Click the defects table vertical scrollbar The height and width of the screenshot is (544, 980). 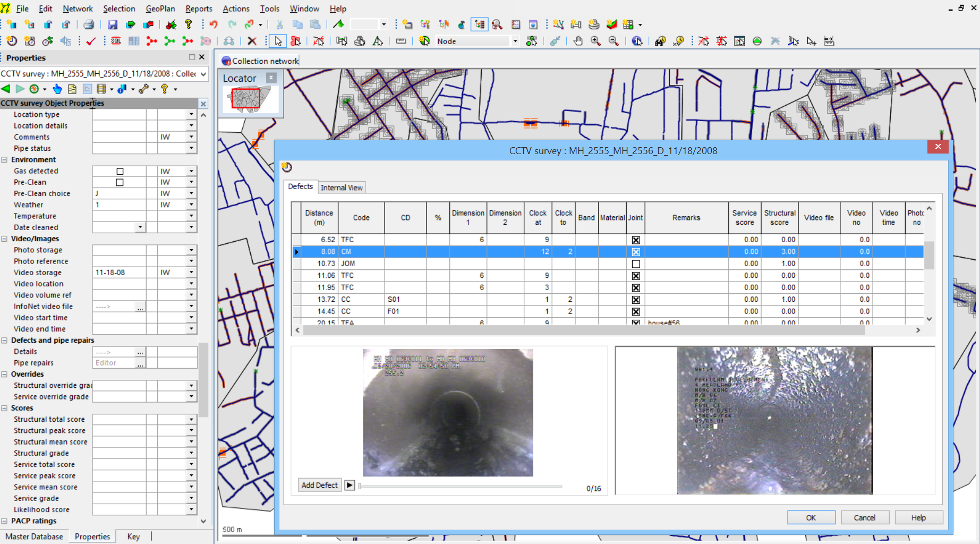tap(929, 256)
